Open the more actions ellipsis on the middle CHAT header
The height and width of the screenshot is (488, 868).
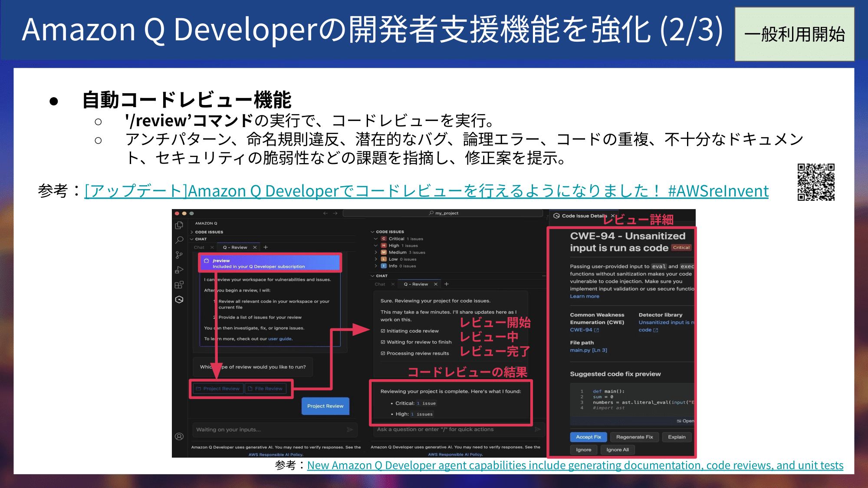544,276
